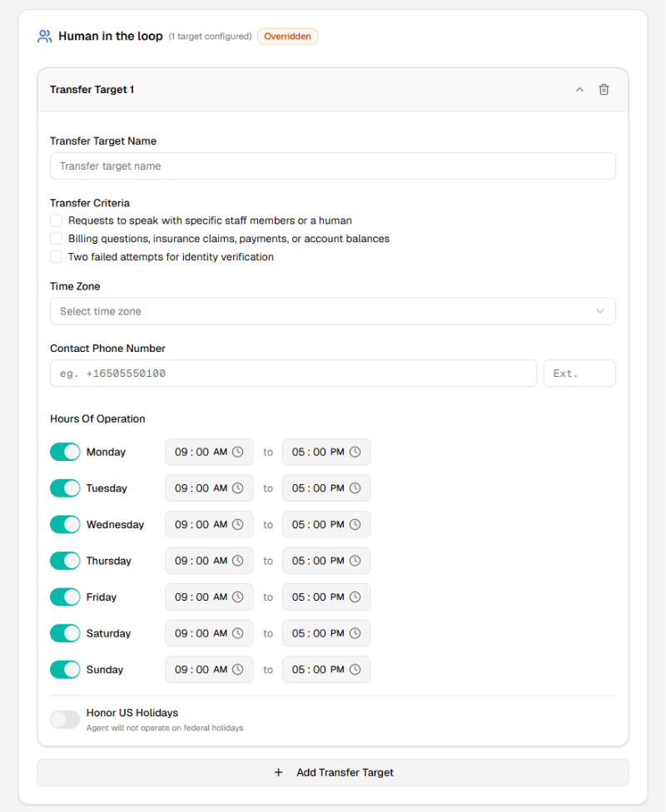Enable Honor US Holidays switch
Viewport: 666px width, 812px height.
65,720
